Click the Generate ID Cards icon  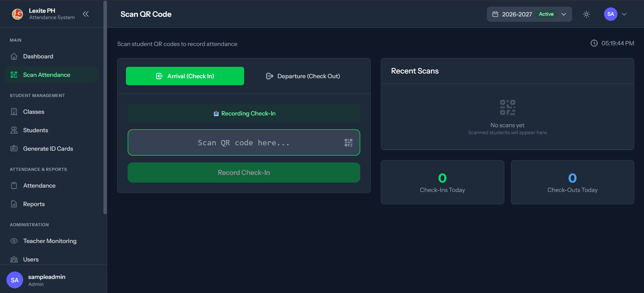pyautogui.click(x=14, y=149)
